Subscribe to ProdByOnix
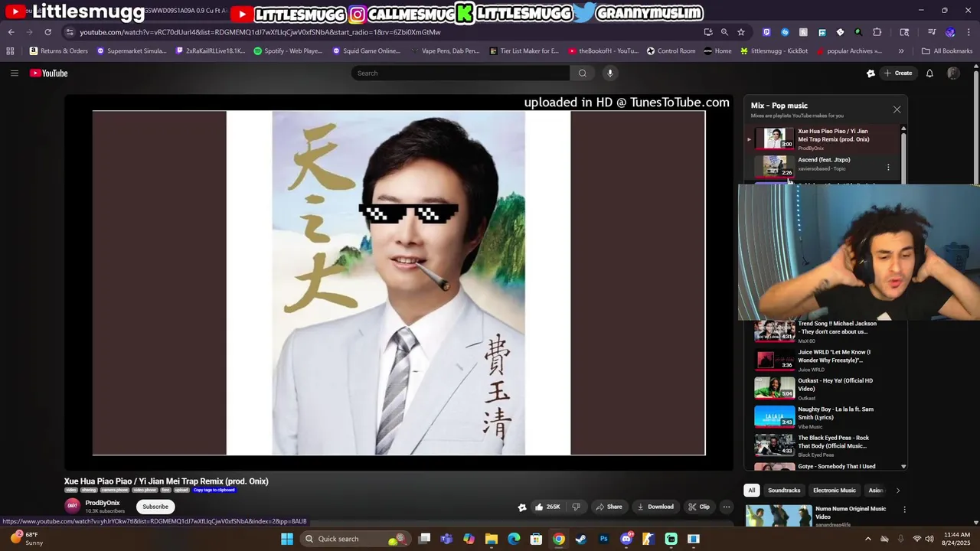The height and width of the screenshot is (551, 980). [155, 507]
